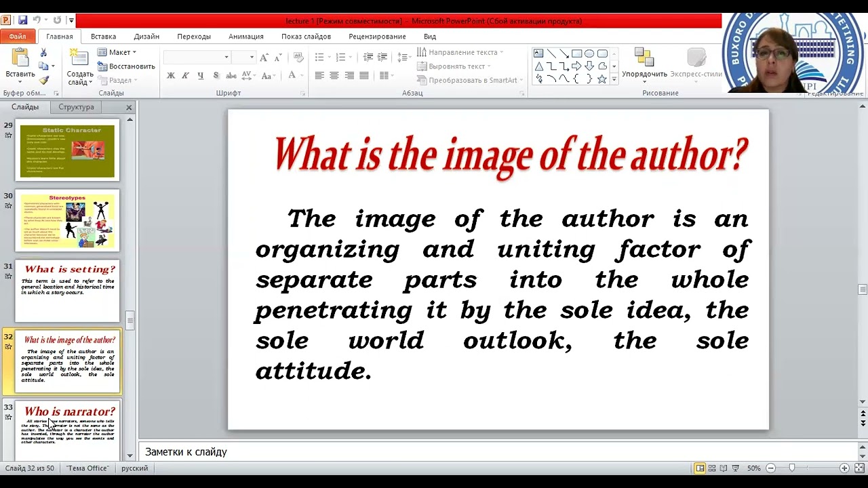Toggle underline Ч formatting
This screenshot has height=488, width=868.
pos(200,75)
